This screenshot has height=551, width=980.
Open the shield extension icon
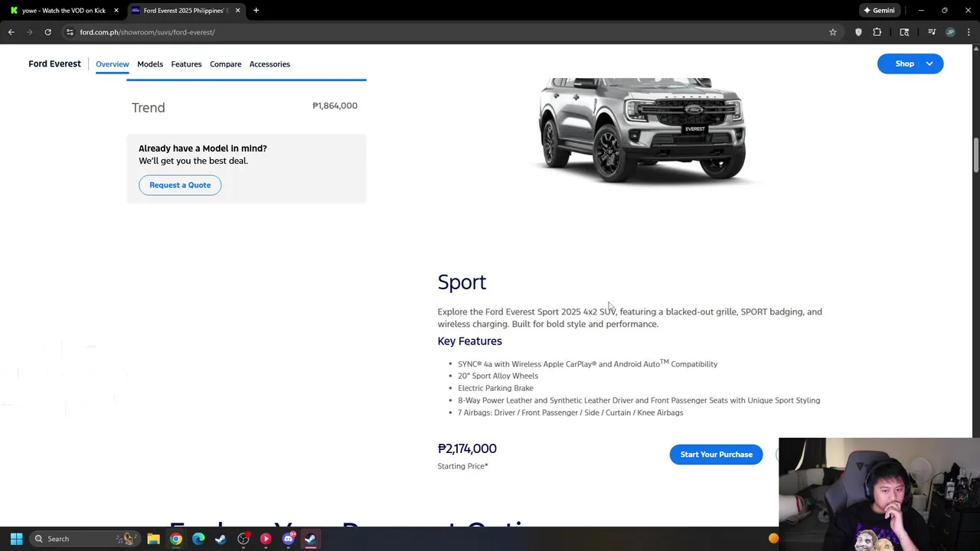click(x=858, y=32)
